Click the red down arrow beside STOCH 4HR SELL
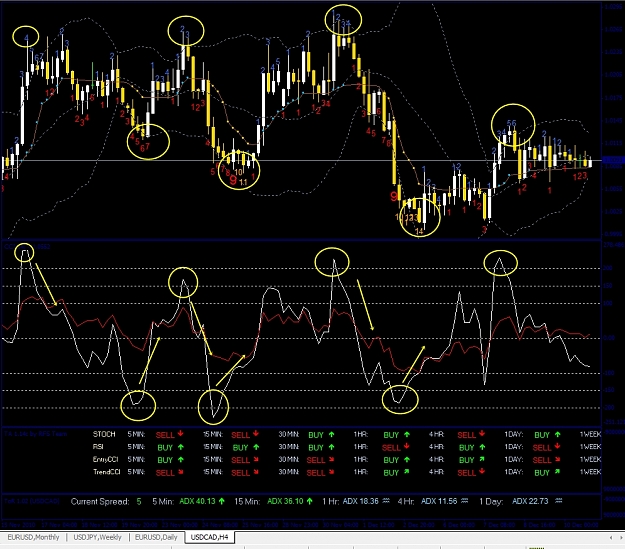This screenshot has height=549, width=625. [482, 434]
